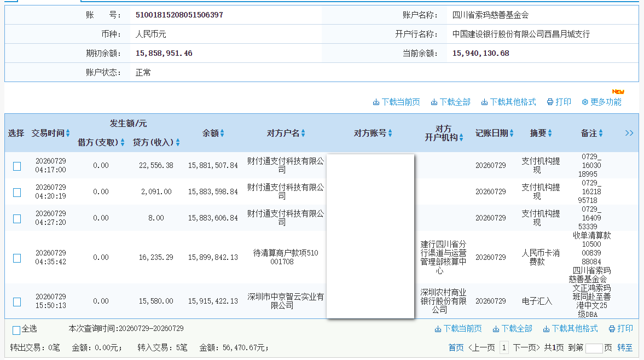
Task: Sort by 借方(支取) column arrows
Action: tap(123, 142)
